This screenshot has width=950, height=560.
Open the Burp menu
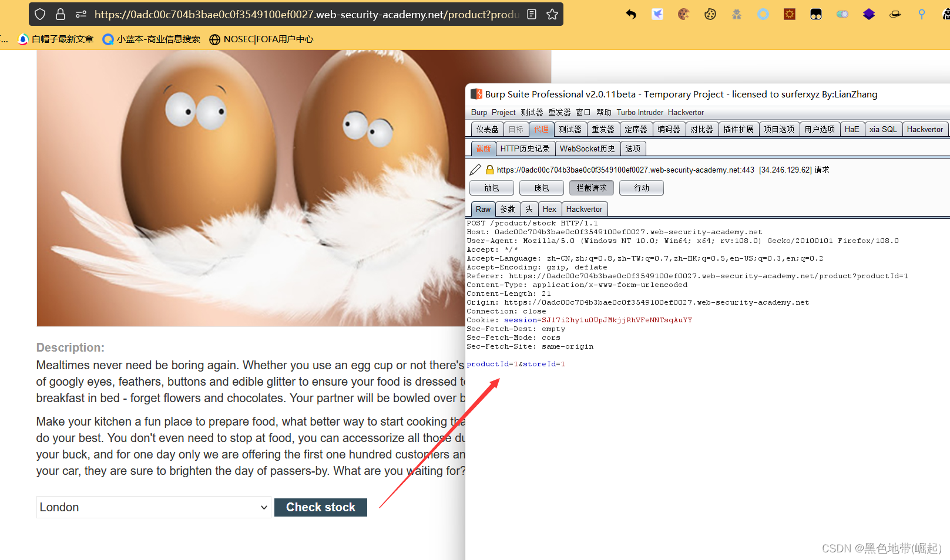click(479, 112)
